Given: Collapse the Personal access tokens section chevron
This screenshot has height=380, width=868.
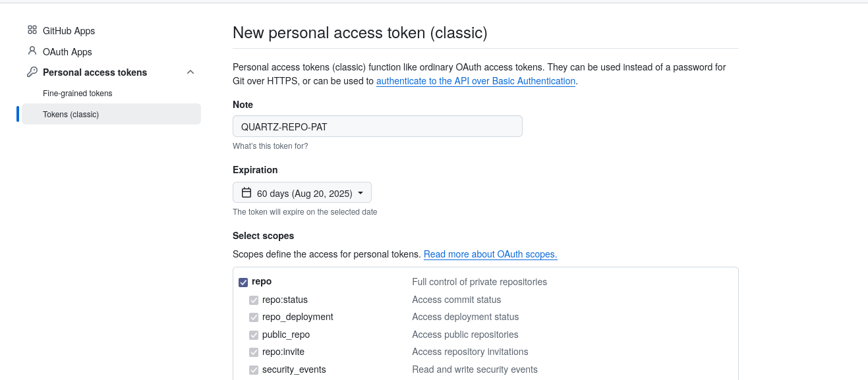Looking at the screenshot, I should click(190, 72).
